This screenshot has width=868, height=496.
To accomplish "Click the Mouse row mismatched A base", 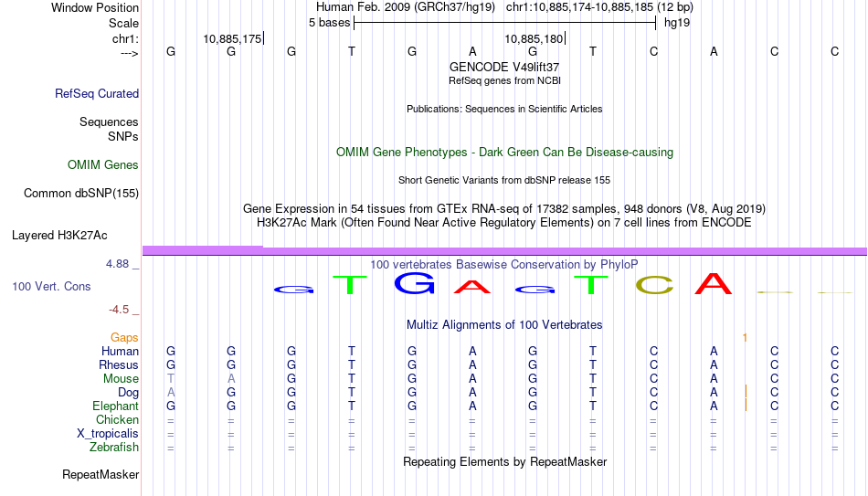I will coord(231,379).
